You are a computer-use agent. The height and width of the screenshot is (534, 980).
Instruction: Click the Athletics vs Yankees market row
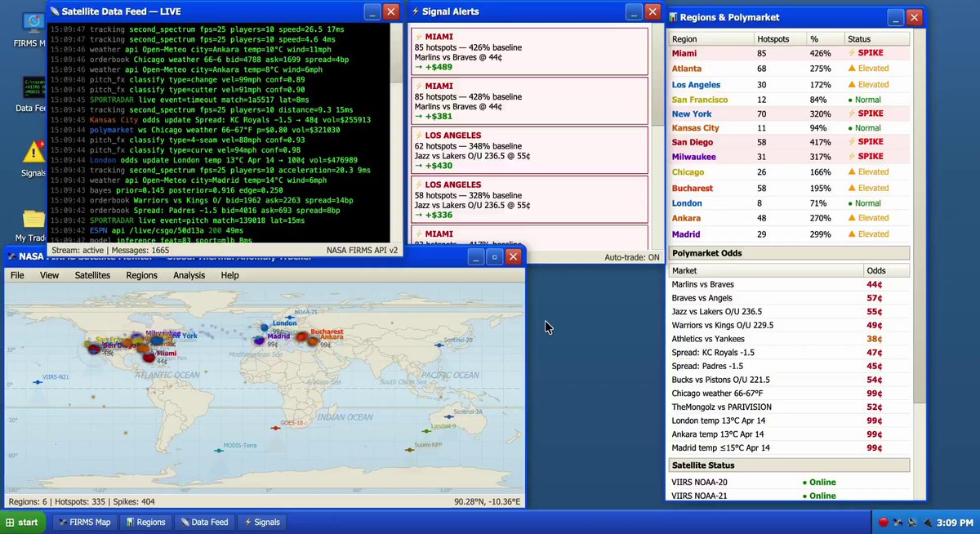coord(789,339)
